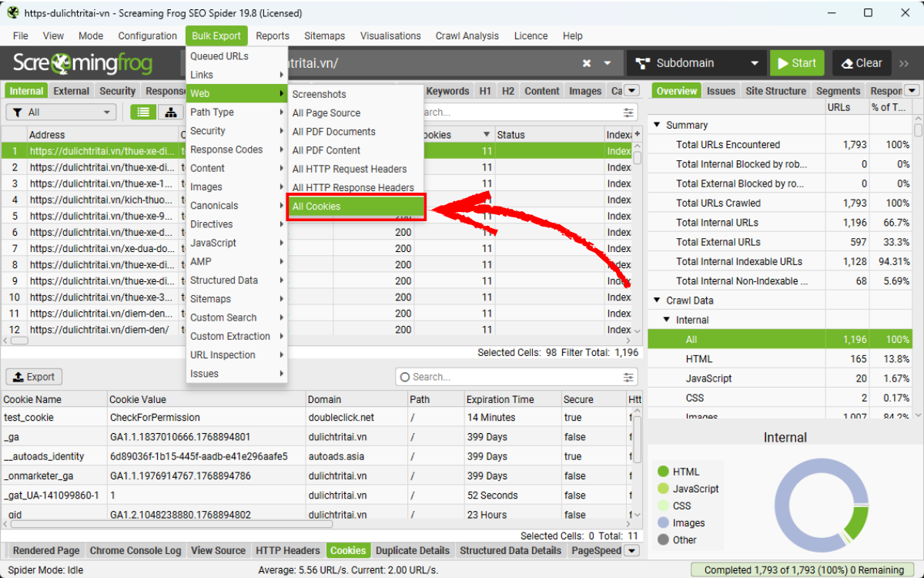Screen dimensions: 924x578
Task: Click the add column plus icon
Action: (x=637, y=135)
